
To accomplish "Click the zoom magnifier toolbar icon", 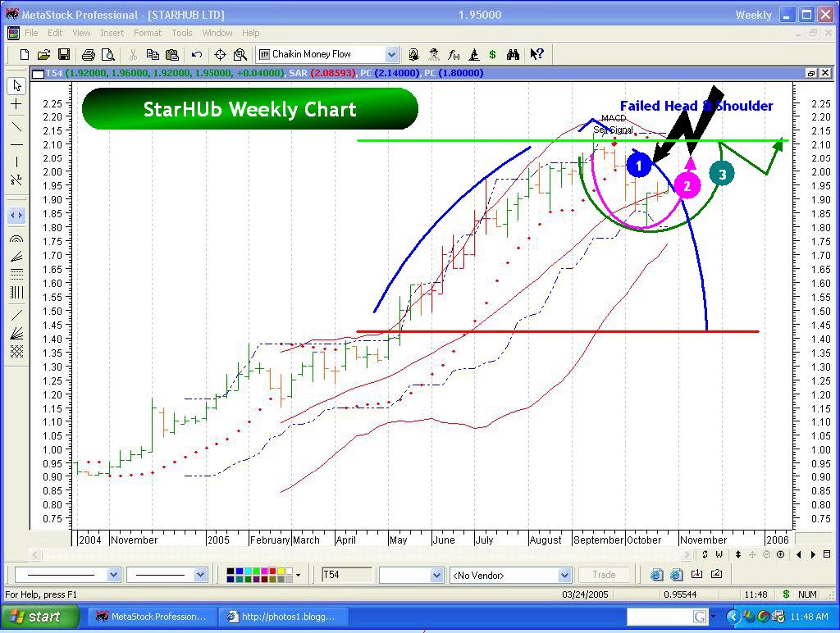I will [240, 54].
